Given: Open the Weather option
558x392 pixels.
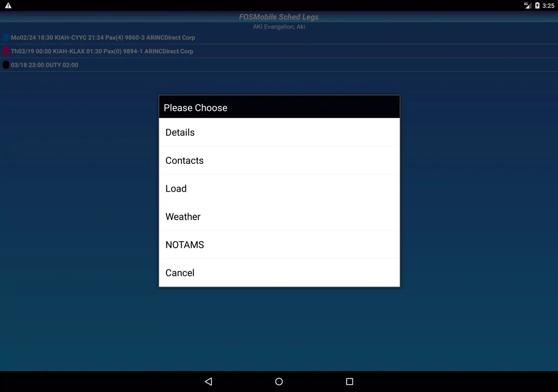Looking at the screenshot, I should coord(183,216).
